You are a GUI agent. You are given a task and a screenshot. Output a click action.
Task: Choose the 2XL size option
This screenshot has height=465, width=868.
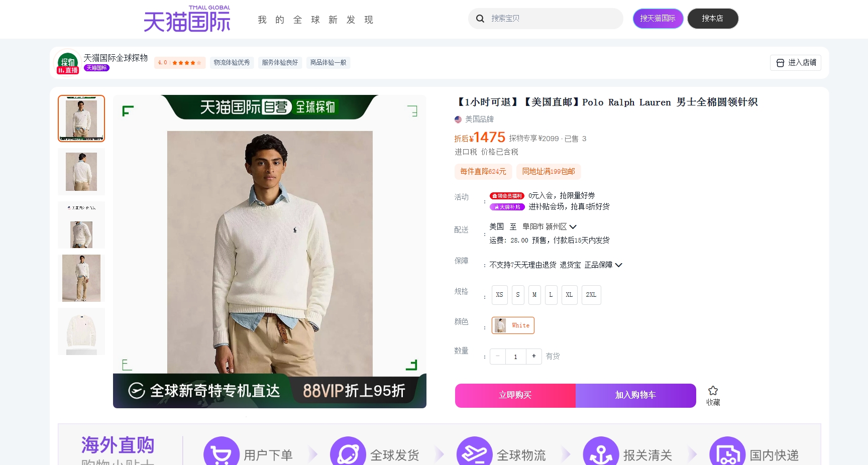(591, 295)
